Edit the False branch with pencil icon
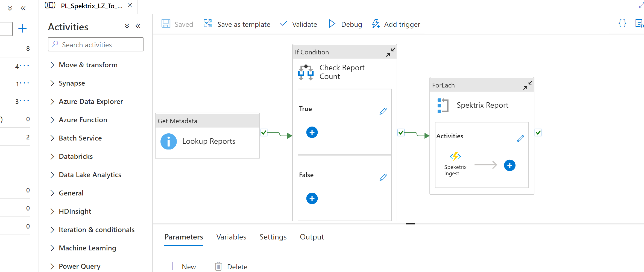The width and height of the screenshot is (644, 272). click(383, 177)
